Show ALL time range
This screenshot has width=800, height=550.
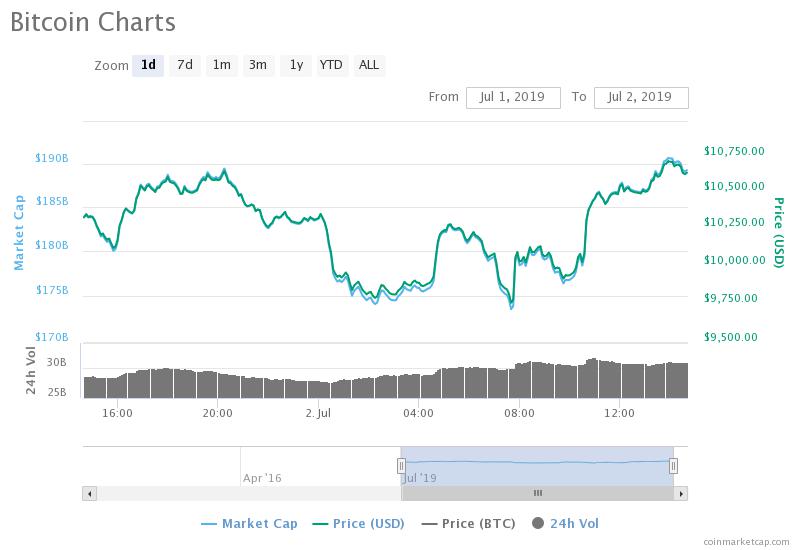369,65
